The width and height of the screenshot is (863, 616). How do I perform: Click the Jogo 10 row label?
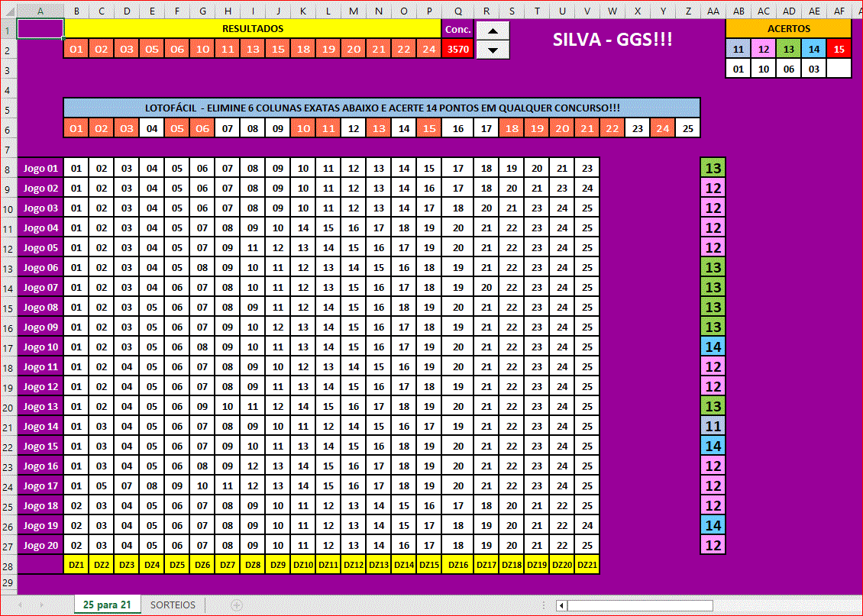[40, 347]
